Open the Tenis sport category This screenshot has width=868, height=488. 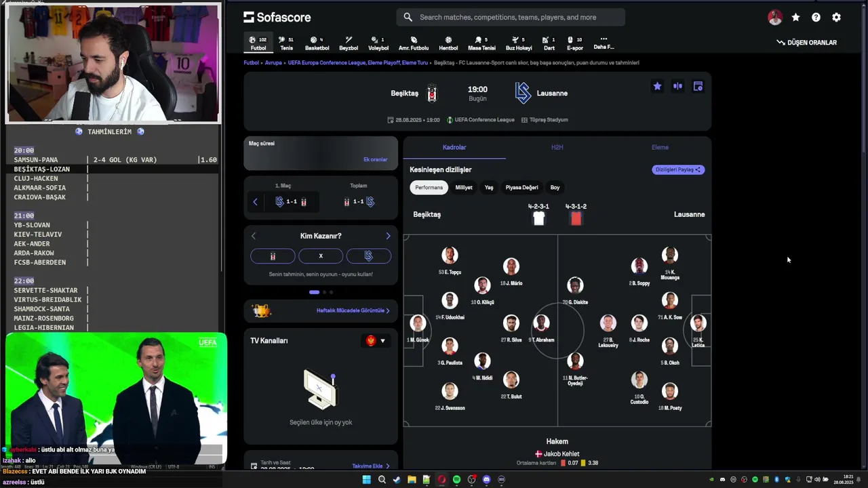pos(286,43)
